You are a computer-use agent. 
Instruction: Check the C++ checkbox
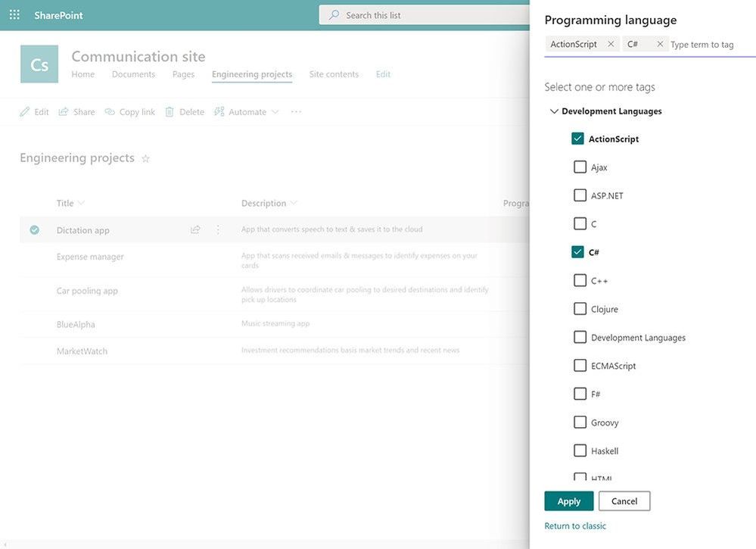(x=580, y=280)
